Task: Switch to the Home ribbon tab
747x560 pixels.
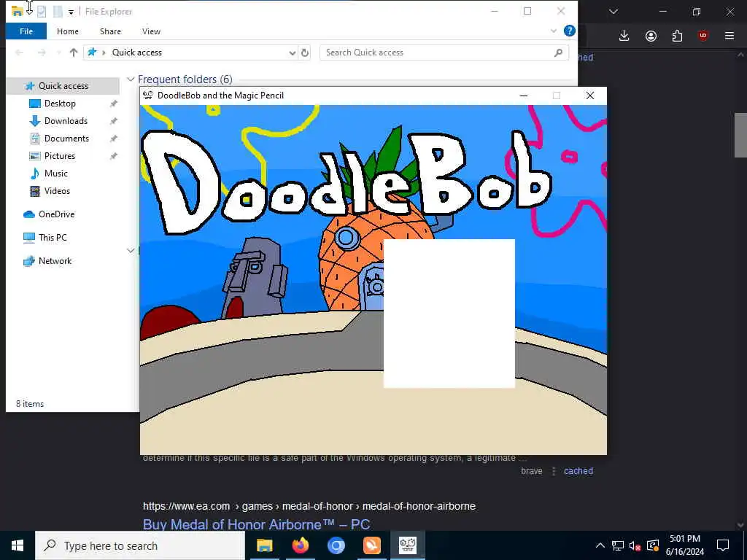Action: [x=68, y=31]
